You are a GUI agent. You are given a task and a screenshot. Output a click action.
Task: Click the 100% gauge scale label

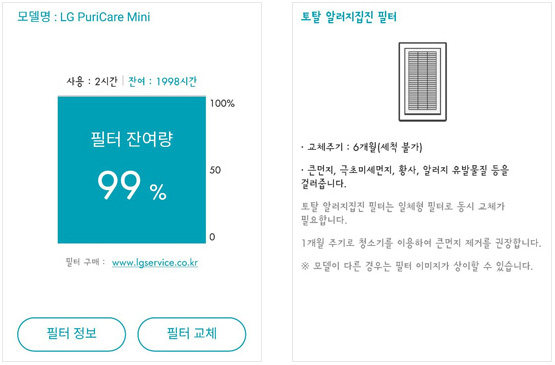click(222, 103)
